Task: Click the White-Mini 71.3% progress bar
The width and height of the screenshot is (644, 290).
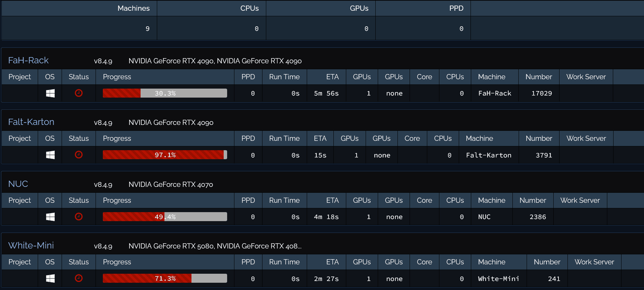Action: pos(165,279)
